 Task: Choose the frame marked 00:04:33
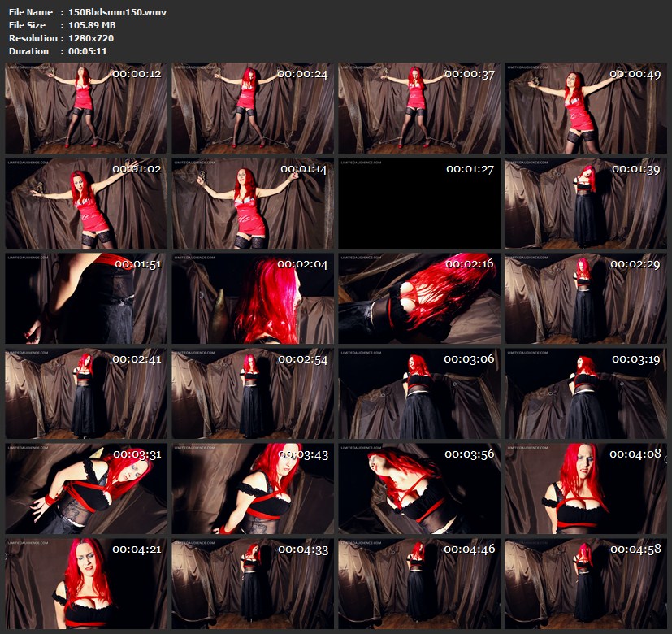point(253,584)
